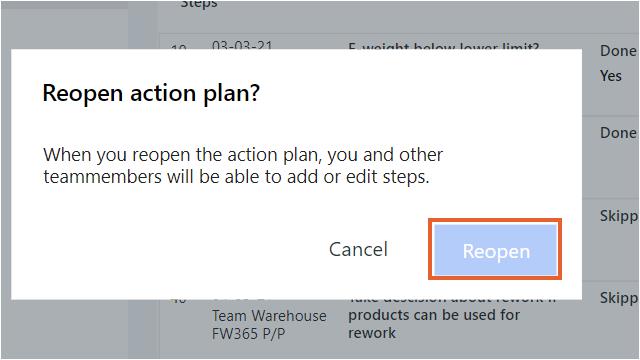
Task: Click the 'Yes' answer in the first row
Action: pyautogui.click(x=611, y=76)
